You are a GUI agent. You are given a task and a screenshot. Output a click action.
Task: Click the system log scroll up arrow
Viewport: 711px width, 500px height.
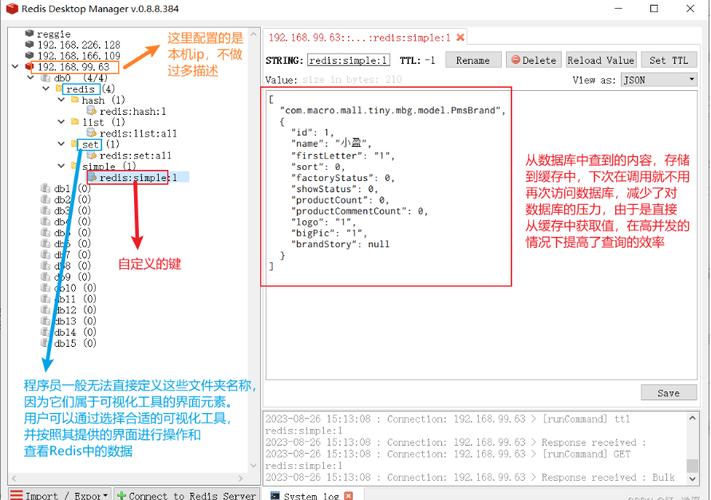click(692, 418)
